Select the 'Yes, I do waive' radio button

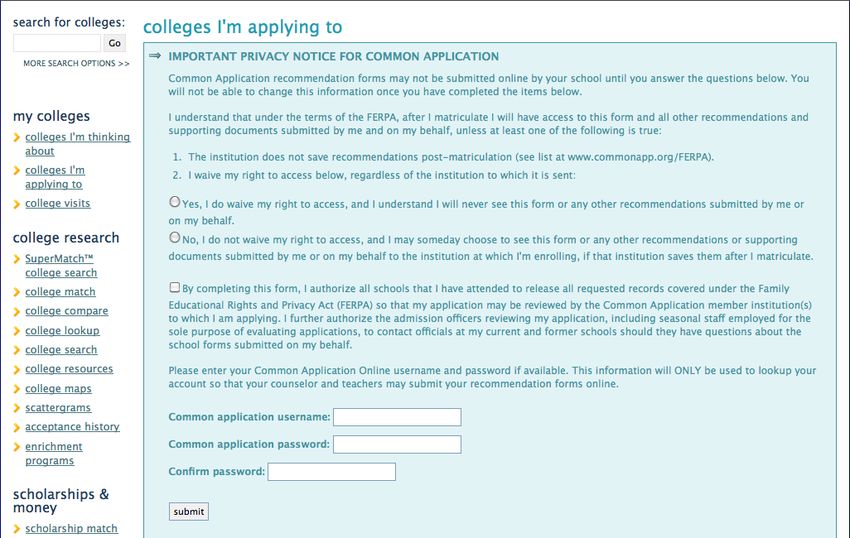point(175,202)
